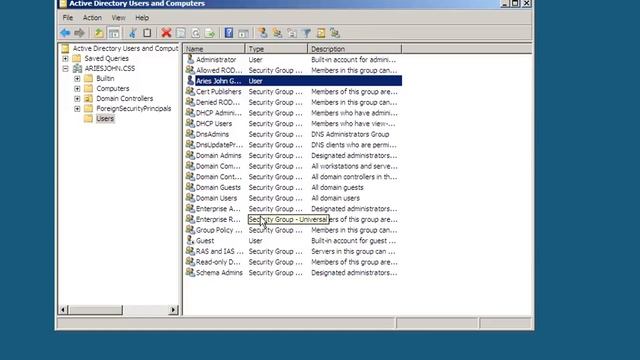640x360 pixels.
Task: Click the Refresh toolbar icon
Action: pyautogui.click(x=196, y=33)
